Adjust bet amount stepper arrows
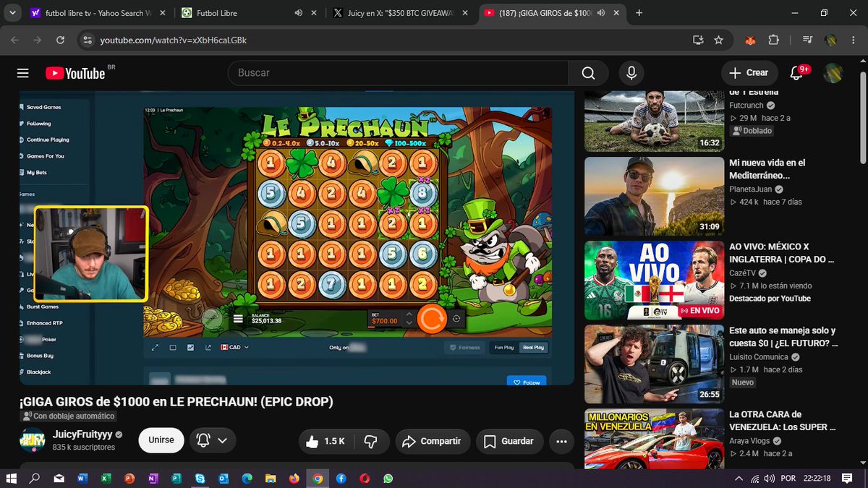Screen dimensions: 868x488 pos(409,317)
